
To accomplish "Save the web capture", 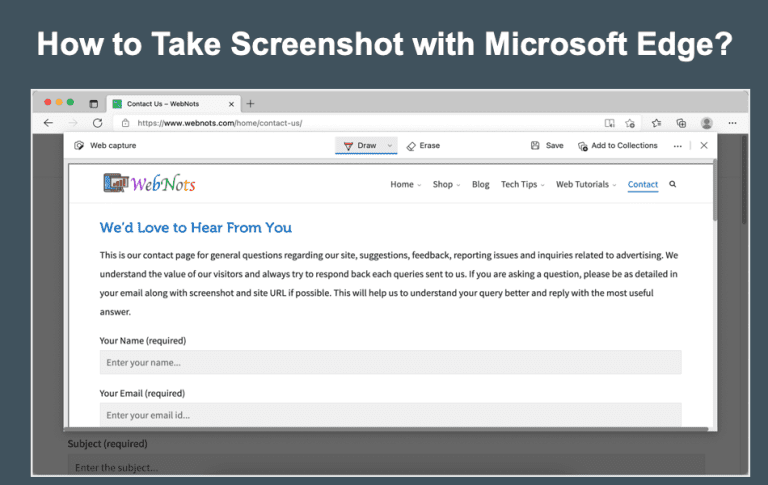I will [x=547, y=146].
